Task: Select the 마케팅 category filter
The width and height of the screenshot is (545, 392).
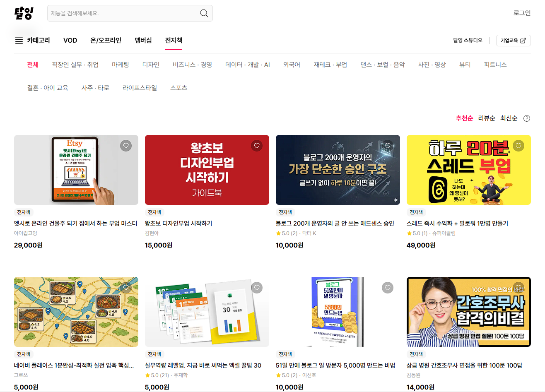Action: 120,65
